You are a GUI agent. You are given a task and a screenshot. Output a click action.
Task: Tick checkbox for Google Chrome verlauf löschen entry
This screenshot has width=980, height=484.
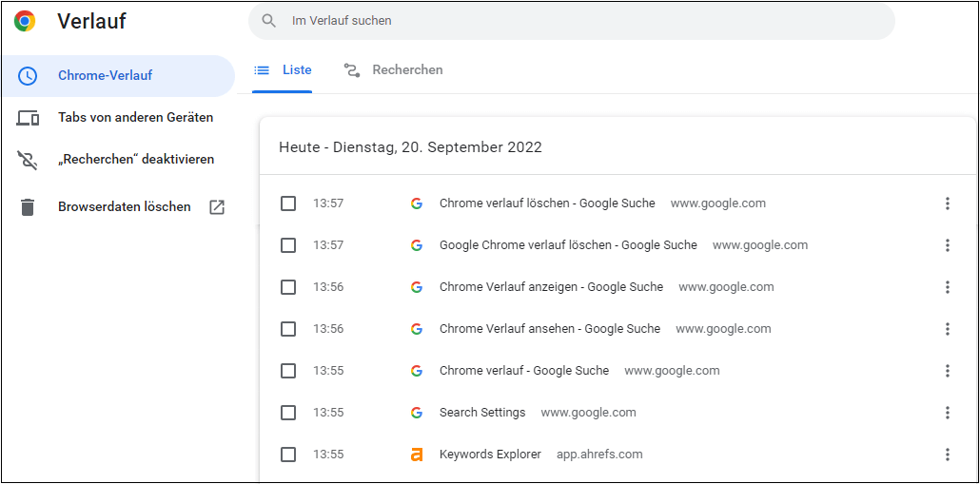click(x=288, y=245)
